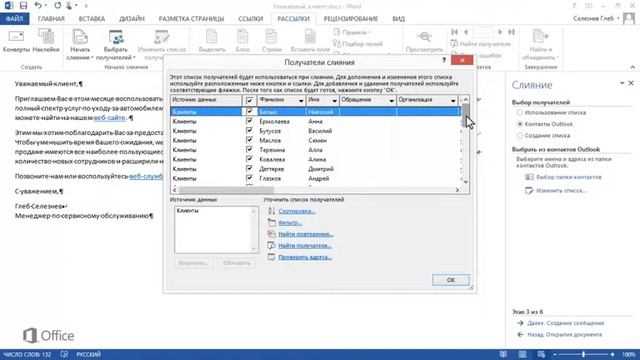
Task: Click the proofing icon in status bar
Action: coord(64,354)
